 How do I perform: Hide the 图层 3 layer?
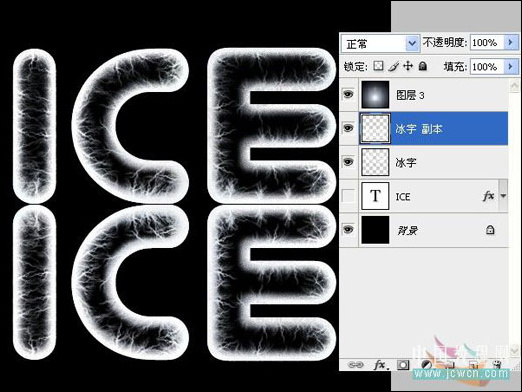click(x=348, y=95)
